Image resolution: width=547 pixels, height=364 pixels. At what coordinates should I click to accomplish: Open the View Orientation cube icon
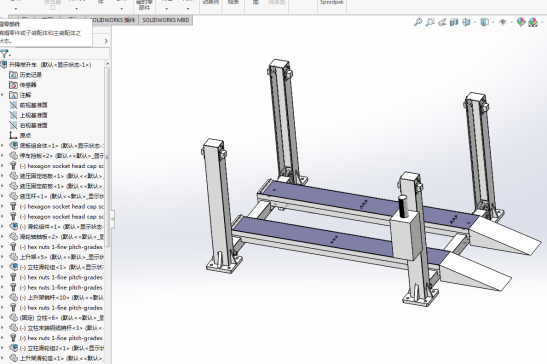pyautogui.click(x=466, y=22)
